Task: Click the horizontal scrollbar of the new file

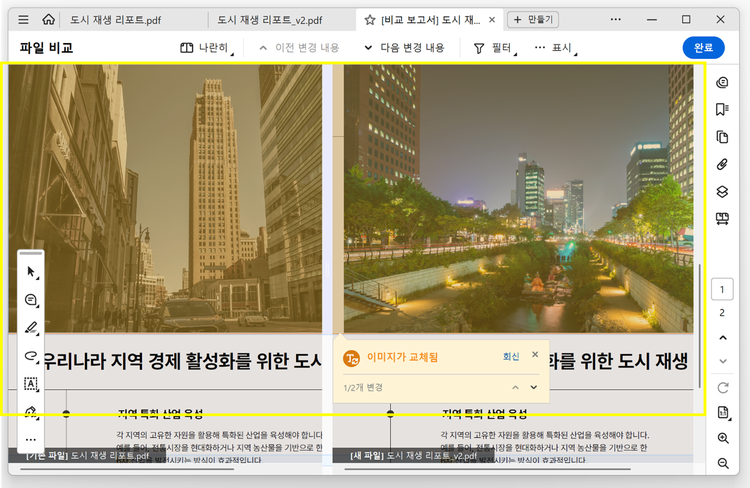Action: (487, 469)
